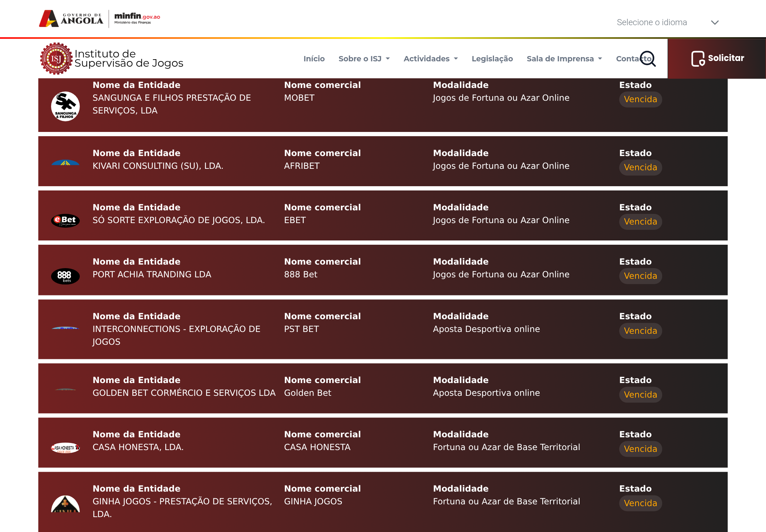Image resolution: width=766 pixels, height=532 pixels.
Task: Click the Solicitar button
Action: point(717,59)
